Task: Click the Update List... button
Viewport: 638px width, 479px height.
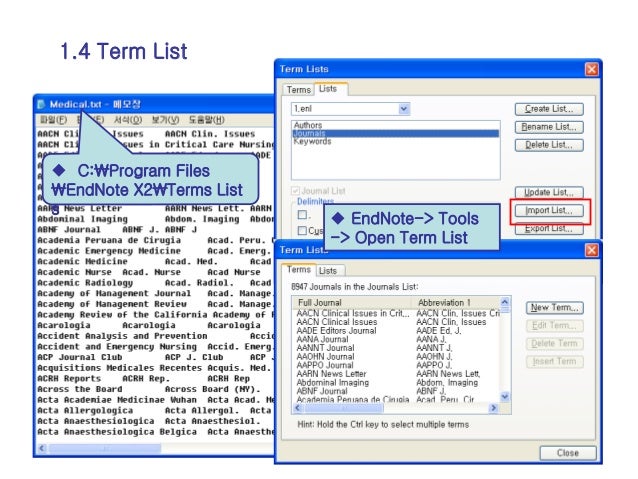Action: coord(549,192)
